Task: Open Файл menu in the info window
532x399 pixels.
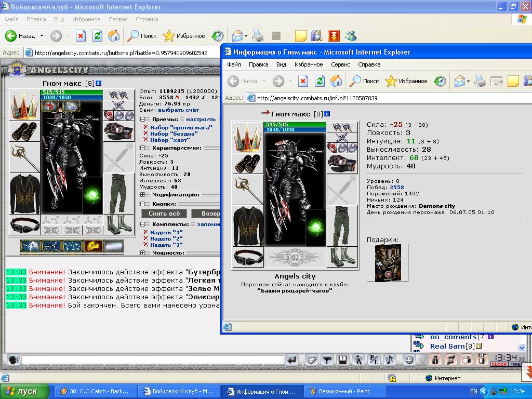Action: click(234, 64)
